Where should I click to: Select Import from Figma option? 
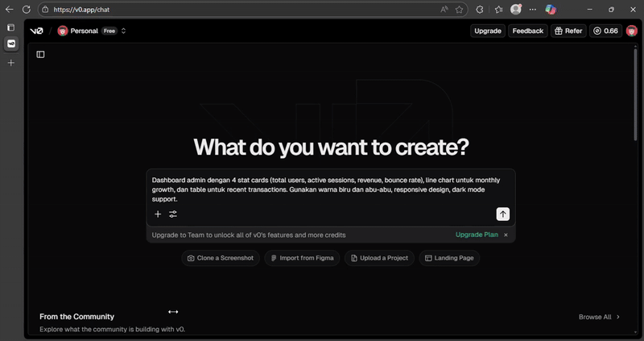(x=302, y=258)
